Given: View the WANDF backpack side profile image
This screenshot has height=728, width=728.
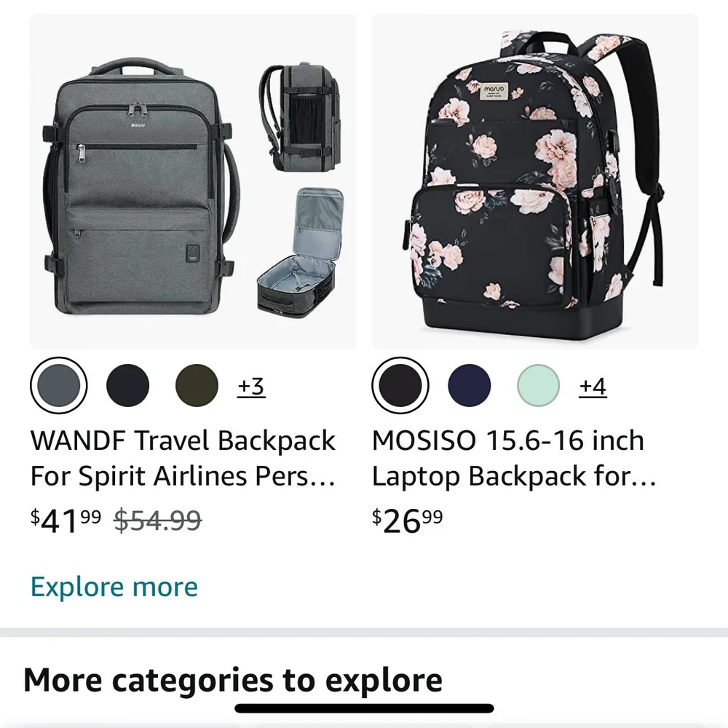Looking at the screenshot, I should [301, 116].
